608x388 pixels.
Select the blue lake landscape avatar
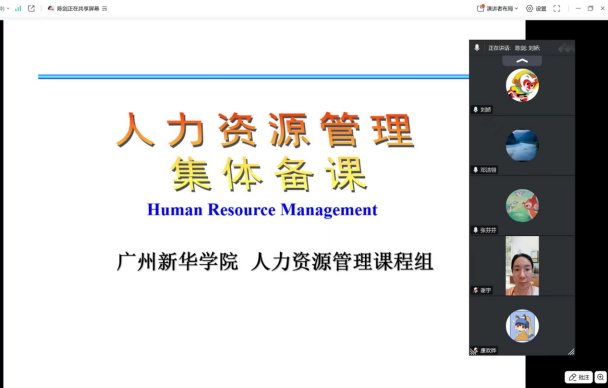coord(522,145)
